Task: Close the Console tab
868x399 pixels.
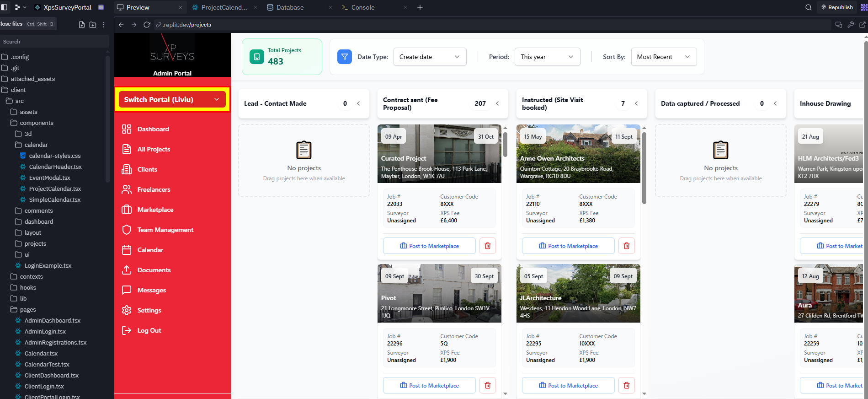Action: click(x=405, y=7)
